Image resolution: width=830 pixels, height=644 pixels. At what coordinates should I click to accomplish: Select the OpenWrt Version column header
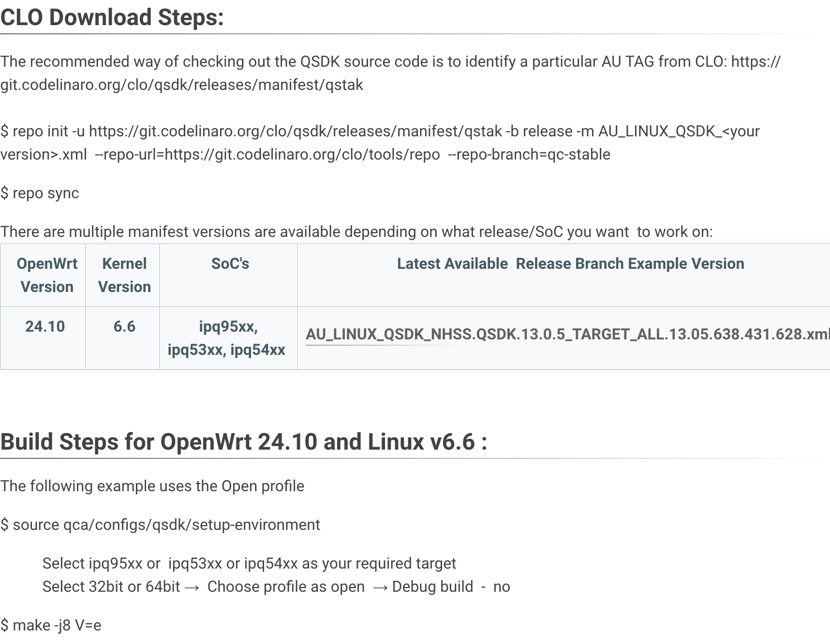[46, 275]
